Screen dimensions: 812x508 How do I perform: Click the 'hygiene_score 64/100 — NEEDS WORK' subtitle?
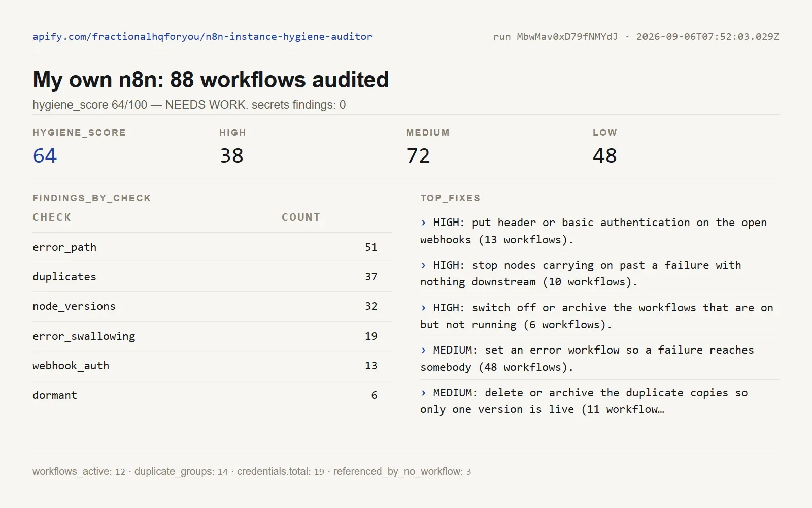point(189,105)
